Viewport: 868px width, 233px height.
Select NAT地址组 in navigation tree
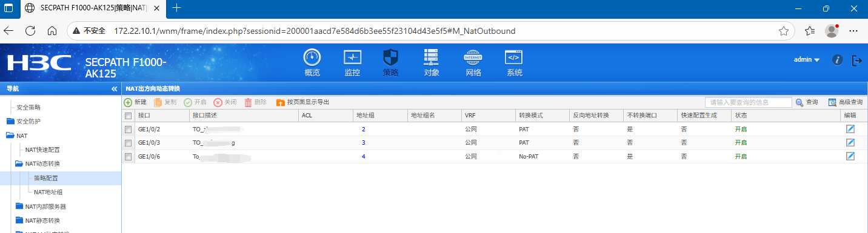click(x=48, y=192)
